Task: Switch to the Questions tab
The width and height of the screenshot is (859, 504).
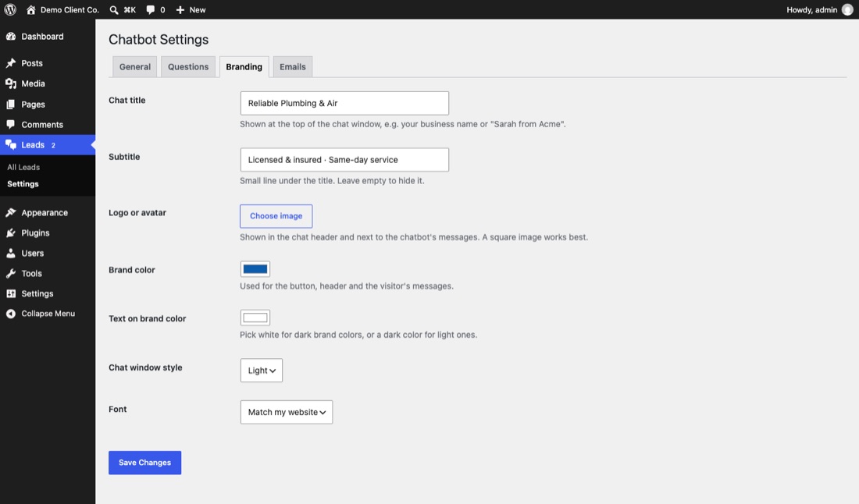Action: tap(188, 67)
